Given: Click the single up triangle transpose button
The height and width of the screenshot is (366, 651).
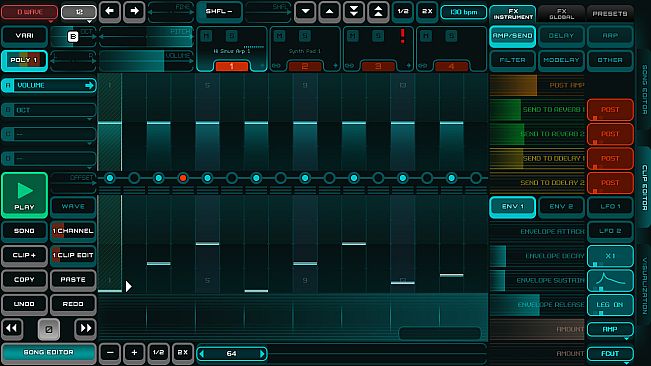Looking at the screenshot, I should pyautogui.click(x=330, y=12).
